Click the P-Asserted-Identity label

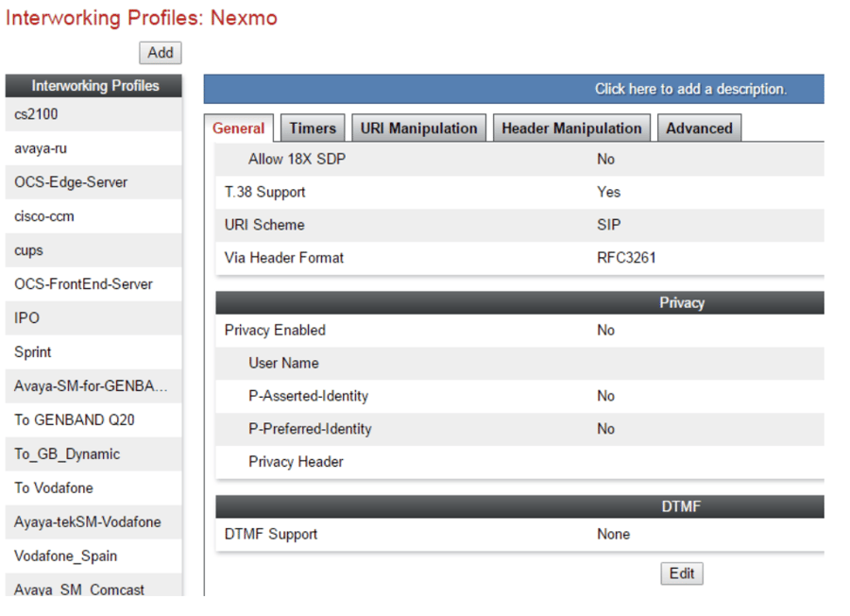pos(309,396)
